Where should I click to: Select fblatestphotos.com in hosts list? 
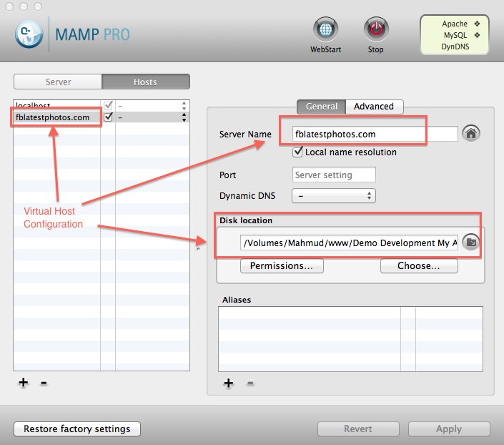click(x=52, y=117)
